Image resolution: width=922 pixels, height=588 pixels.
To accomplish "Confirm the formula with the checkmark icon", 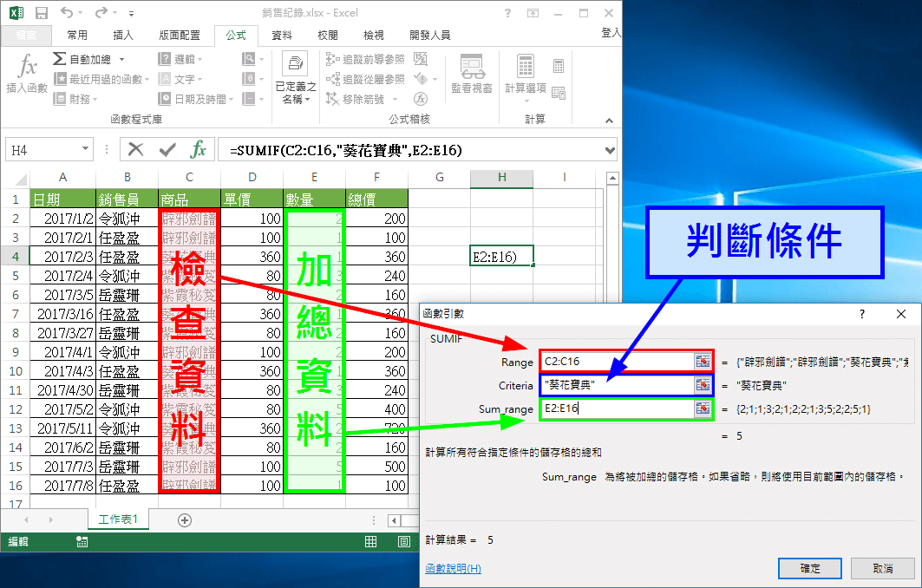I will [x=166, y=150].
